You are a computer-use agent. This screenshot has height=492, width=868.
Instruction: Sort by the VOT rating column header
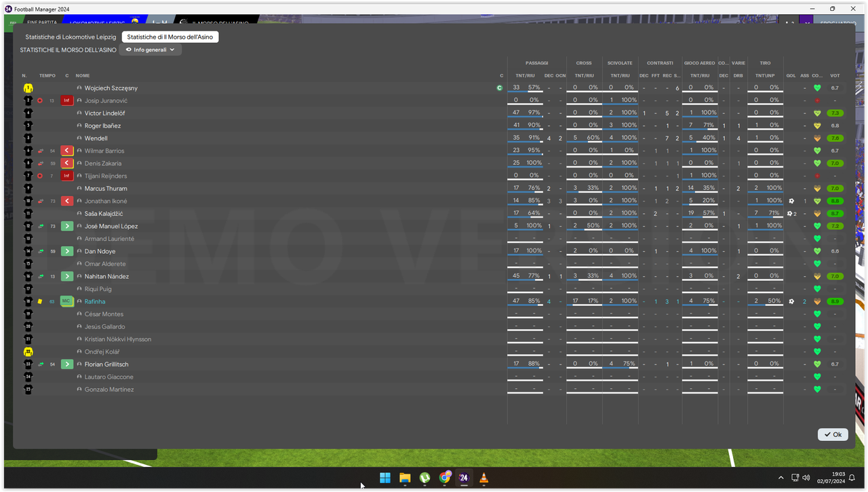pyautogui.click(x=835, y=75)
